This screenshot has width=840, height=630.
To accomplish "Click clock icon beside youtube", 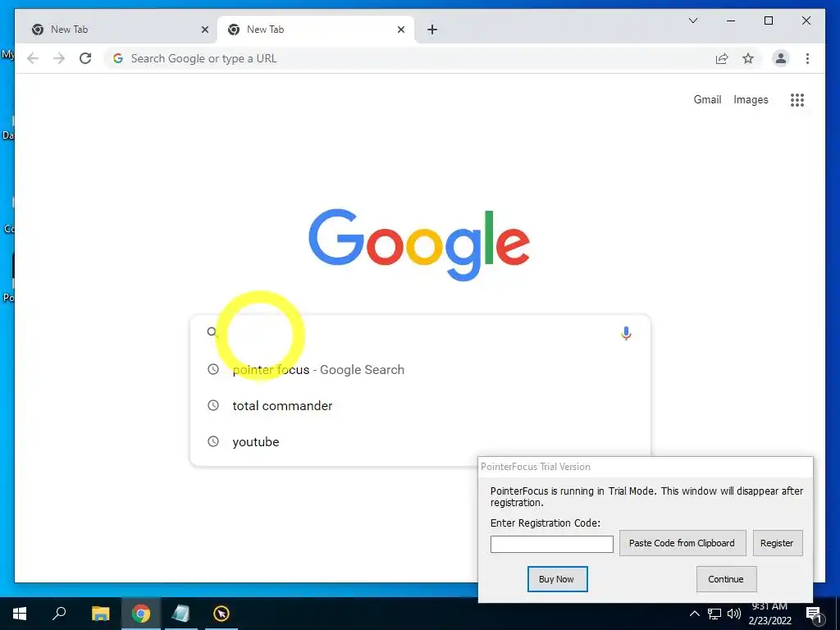I will [213, 441].
